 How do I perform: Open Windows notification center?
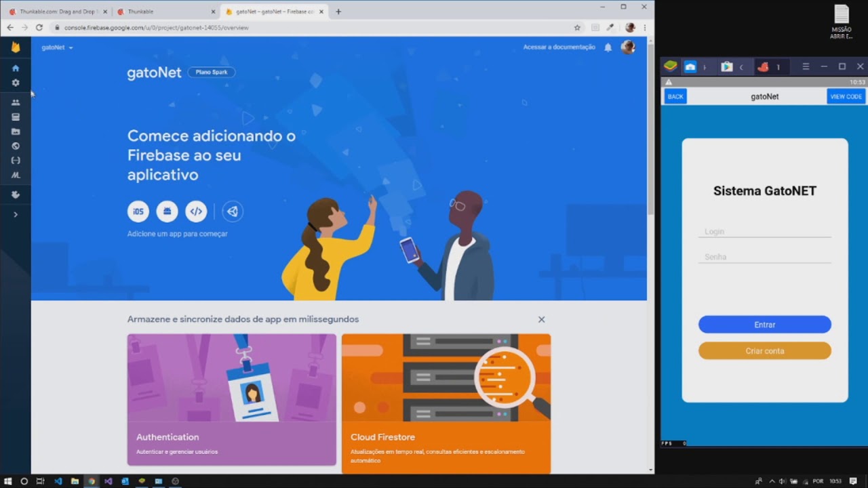[x=853, y=481]
